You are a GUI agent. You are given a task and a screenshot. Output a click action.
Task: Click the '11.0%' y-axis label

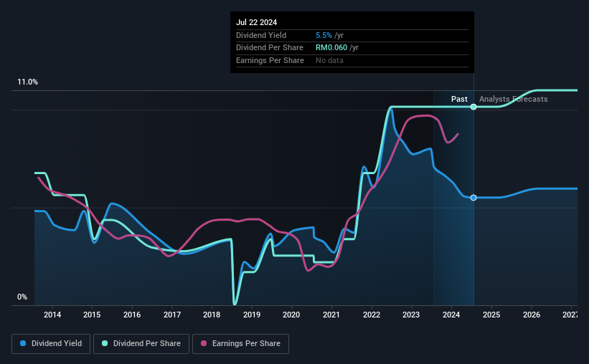point(27,82)
